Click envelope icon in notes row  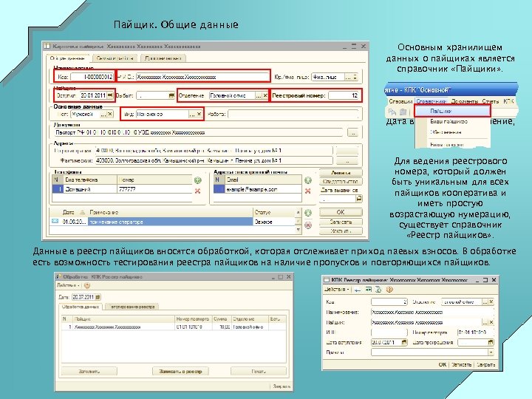55,221
